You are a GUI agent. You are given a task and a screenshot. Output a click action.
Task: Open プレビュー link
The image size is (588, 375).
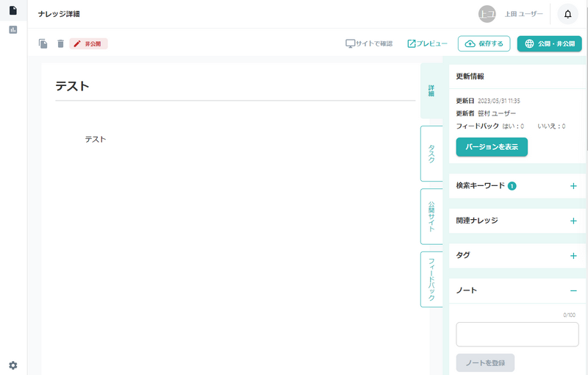coord(427,44)
